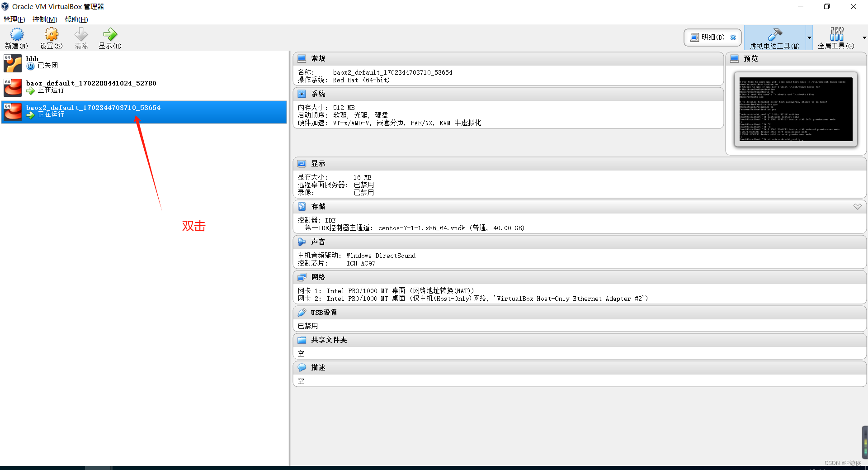This screenshot has height=470, width=868.
Task: Click the VM preview screen thumbnail
Action: pyautogui.click(x=796, y=109)
